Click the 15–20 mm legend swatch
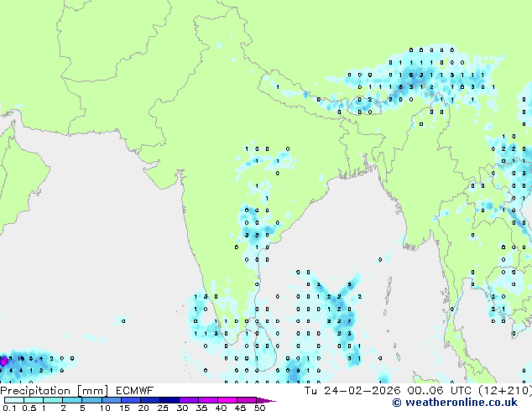This screenshot has width=532, height=411. click(130, 400)
